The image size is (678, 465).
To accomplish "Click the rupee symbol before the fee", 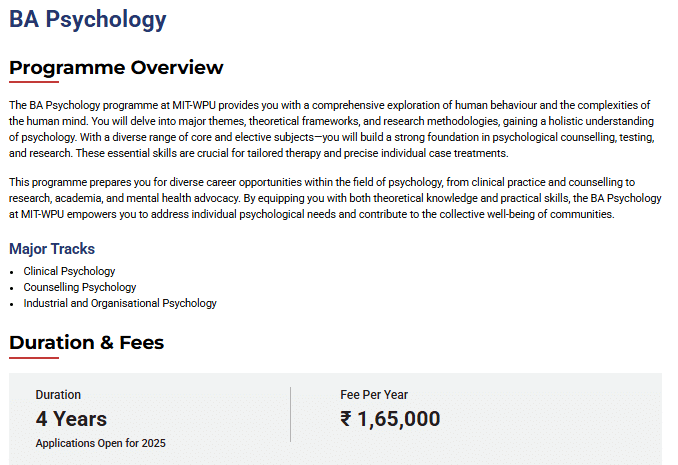I will point(347,419).
